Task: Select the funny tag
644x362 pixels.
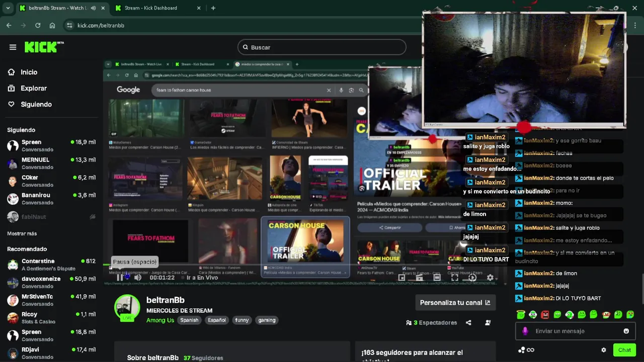Action: coord(242,320)
